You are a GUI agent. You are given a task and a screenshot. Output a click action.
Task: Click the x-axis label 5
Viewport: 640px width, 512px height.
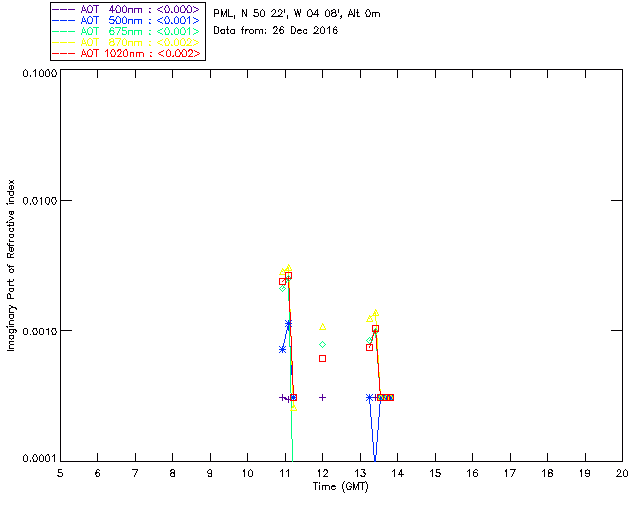pyautogui.click(x=60, y=473)
